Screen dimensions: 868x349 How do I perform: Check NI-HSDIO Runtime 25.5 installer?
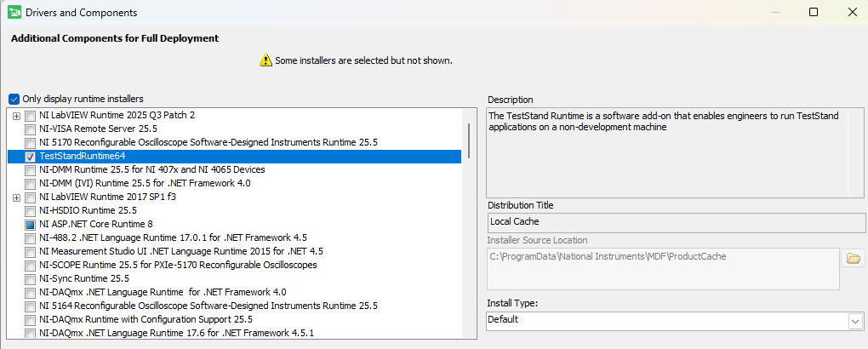click(30, 210)
